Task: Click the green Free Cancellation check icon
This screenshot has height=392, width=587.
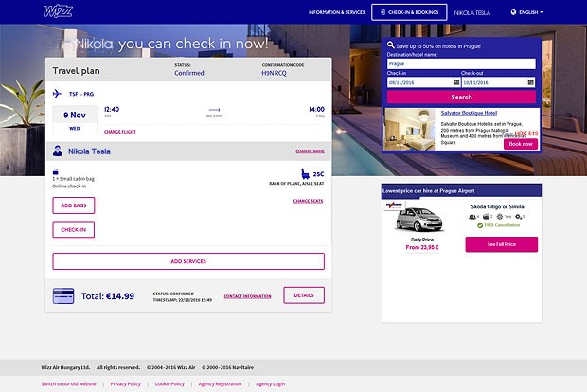Action: 480,225
